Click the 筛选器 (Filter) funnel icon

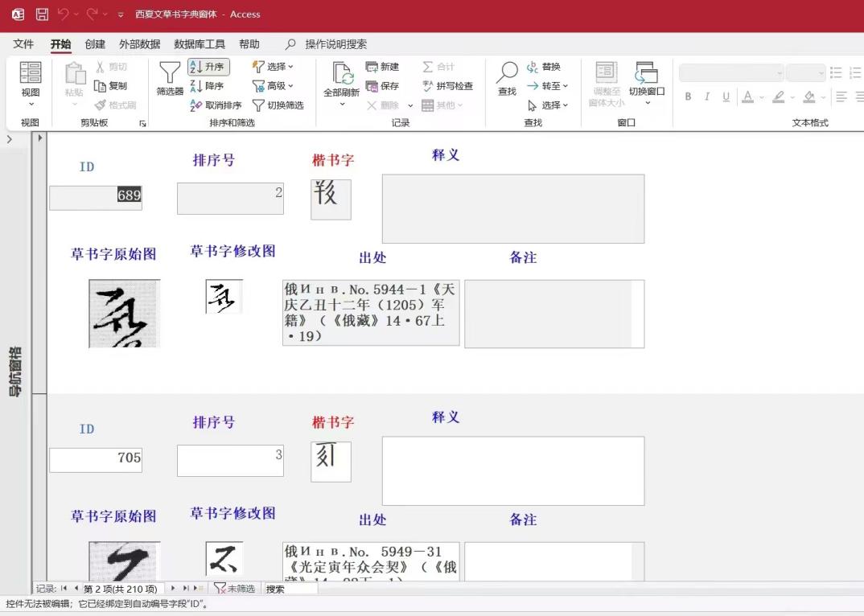click(x=170, y=79)
